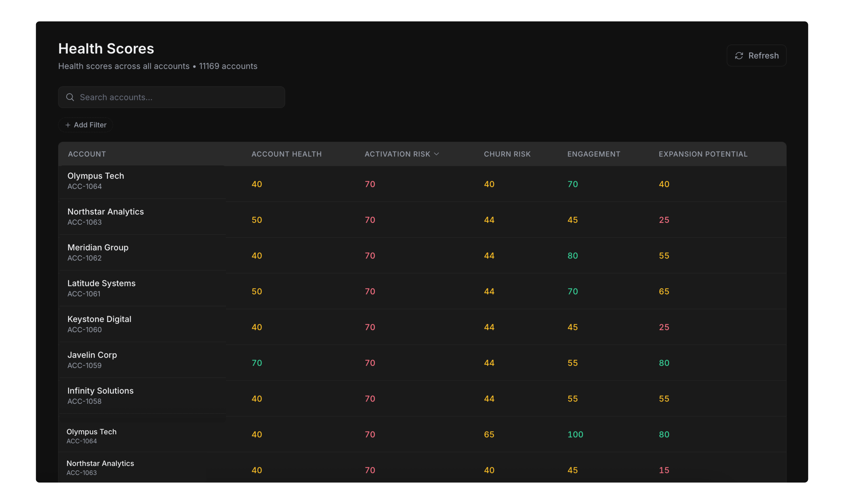Sort by Account column header

click(x=87, y=154)
